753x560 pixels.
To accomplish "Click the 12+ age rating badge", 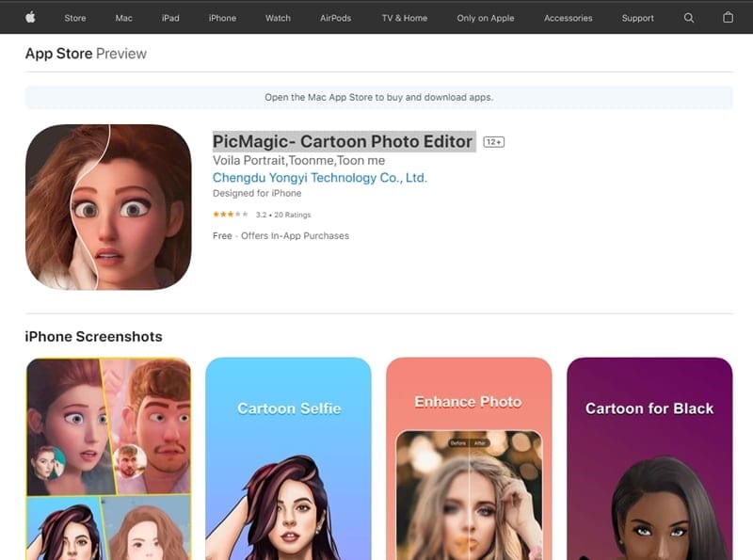I will point(493,141).
